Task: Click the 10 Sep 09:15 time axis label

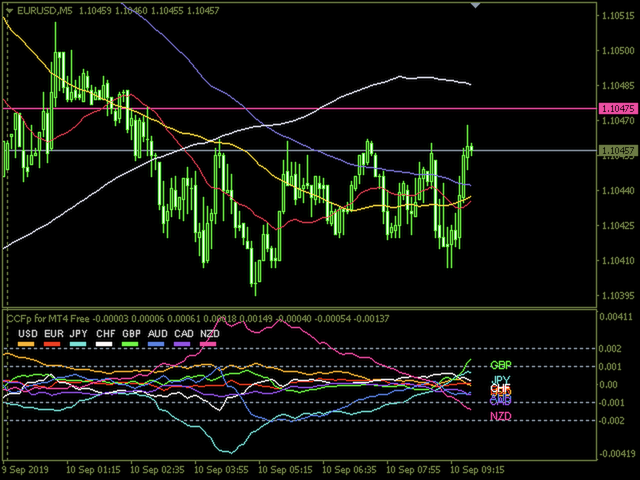Action: pos(478,469)
